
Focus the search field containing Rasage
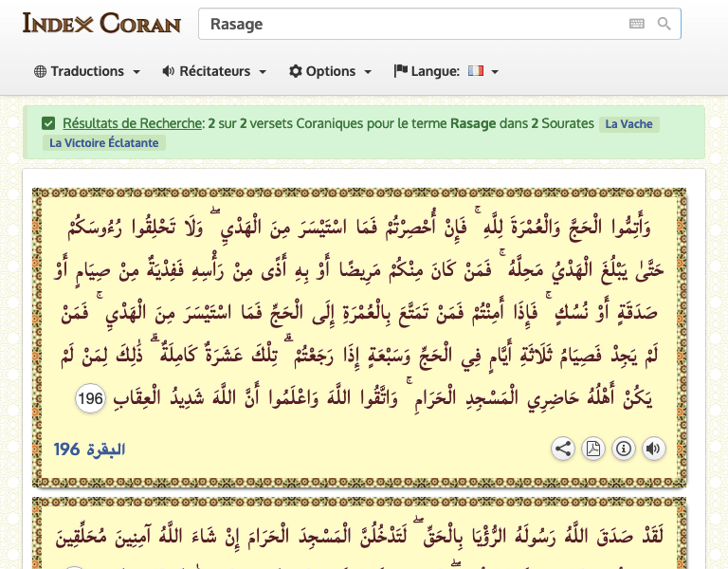click(408, 24)
